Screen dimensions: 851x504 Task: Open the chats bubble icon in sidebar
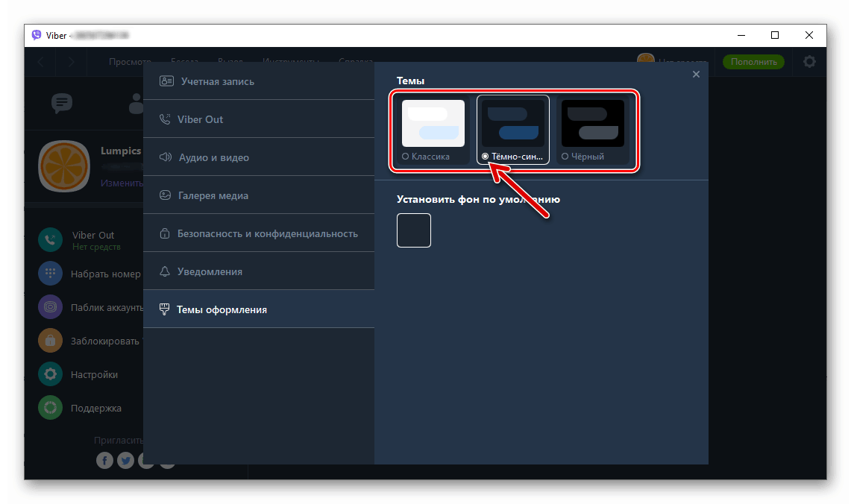tap(62, 103)
